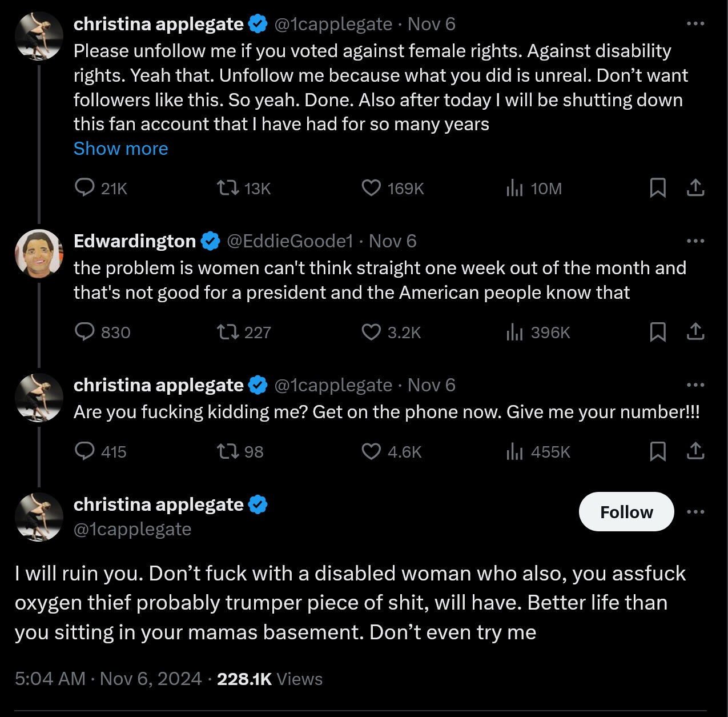Like the tweet with 169K likes
Viewport: 728px width, 717px height.
click(x=371, y=187)
